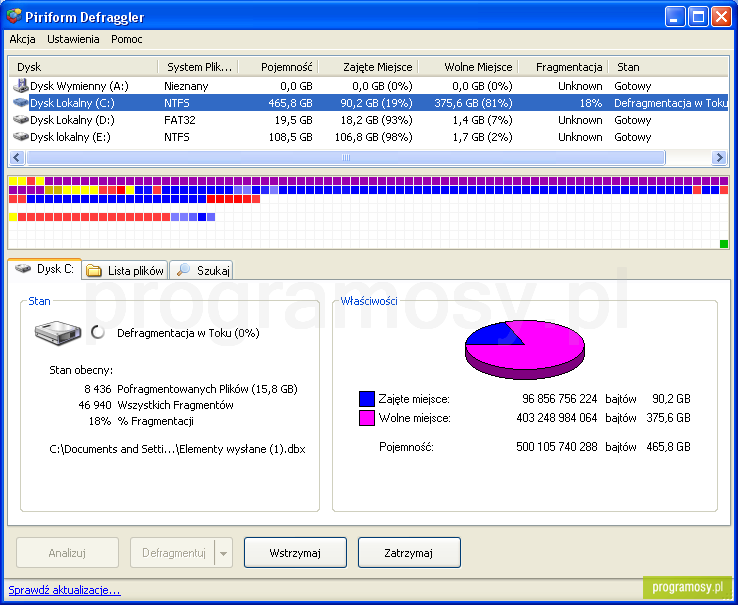Click the Dysk lokalny (E:) drive icon
The width and height of the screenshot is (738, 605).
point(21,137)
